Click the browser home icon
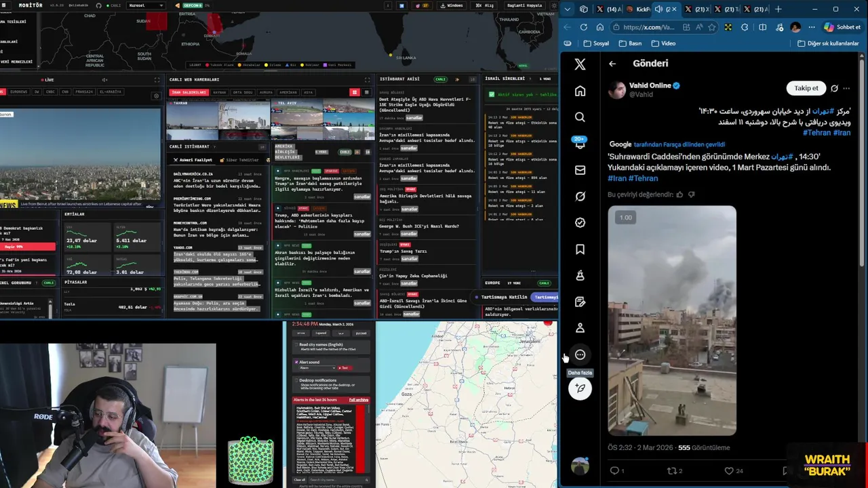 pos(600,27)
